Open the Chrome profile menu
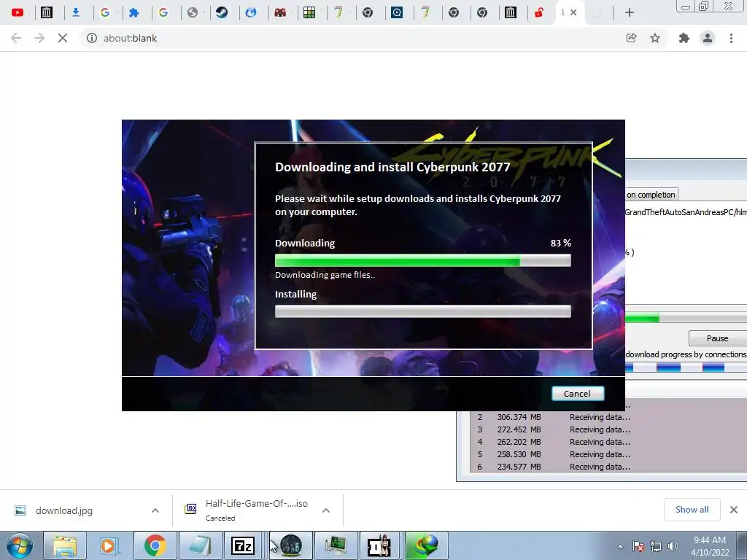The width and height of the screenshot is (747, 560). [x=708, y=38]
